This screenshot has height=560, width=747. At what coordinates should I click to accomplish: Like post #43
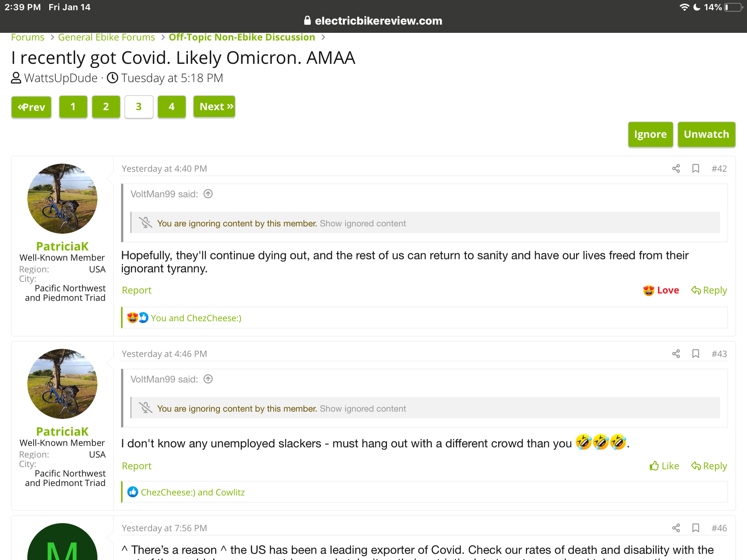[x=664, y=466]
